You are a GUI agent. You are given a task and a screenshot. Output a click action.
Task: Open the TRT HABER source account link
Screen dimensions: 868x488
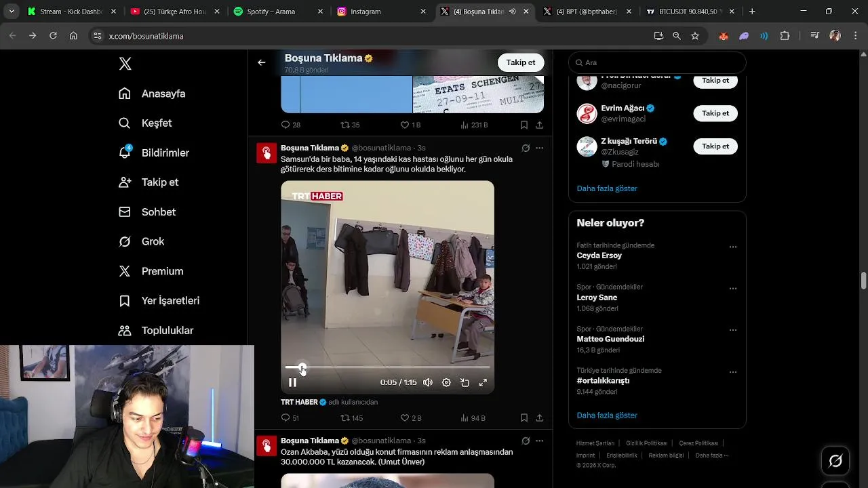click(304, 402)
